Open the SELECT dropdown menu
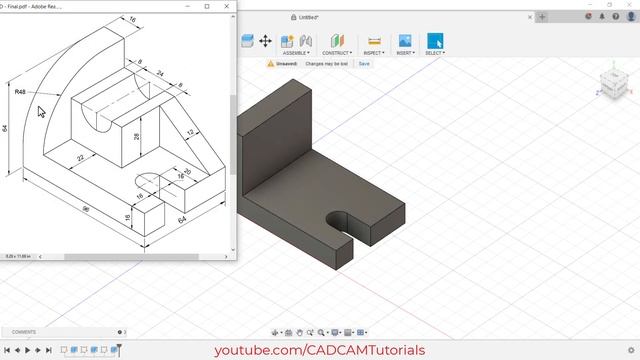Screen dimensions: 640x360 pyautogui.click(x=435, y=53)
